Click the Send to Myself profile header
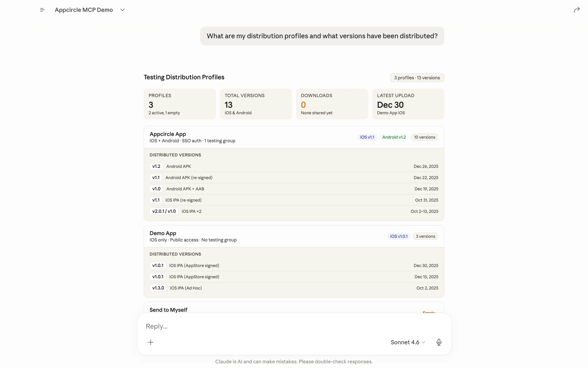Screen dimensions: 588x368 (294, 308)
